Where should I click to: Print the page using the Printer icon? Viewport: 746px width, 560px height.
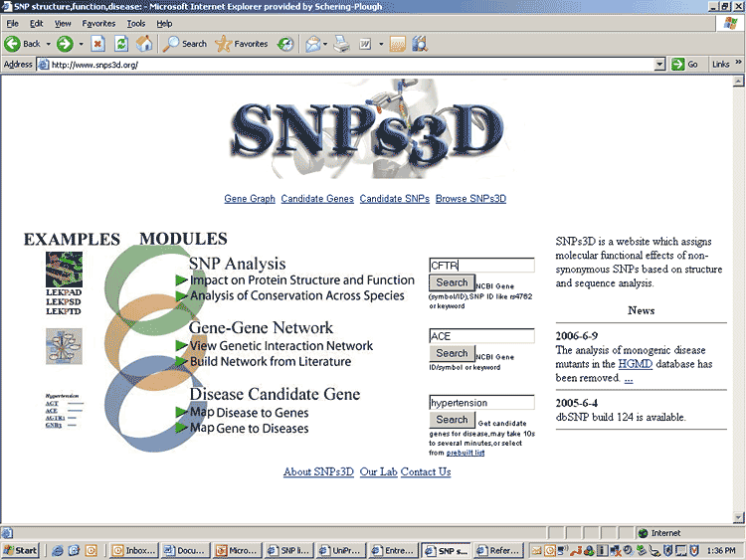click(341, 44)
